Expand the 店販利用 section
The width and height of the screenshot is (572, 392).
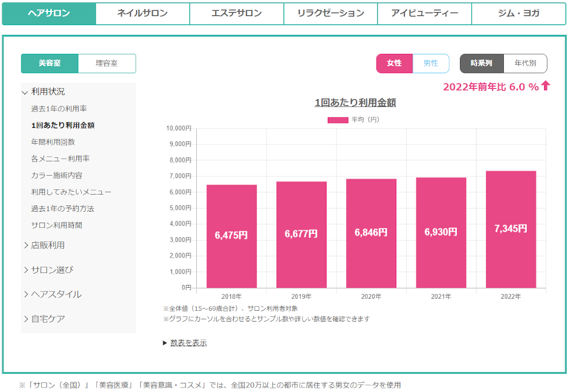[44, 246]
